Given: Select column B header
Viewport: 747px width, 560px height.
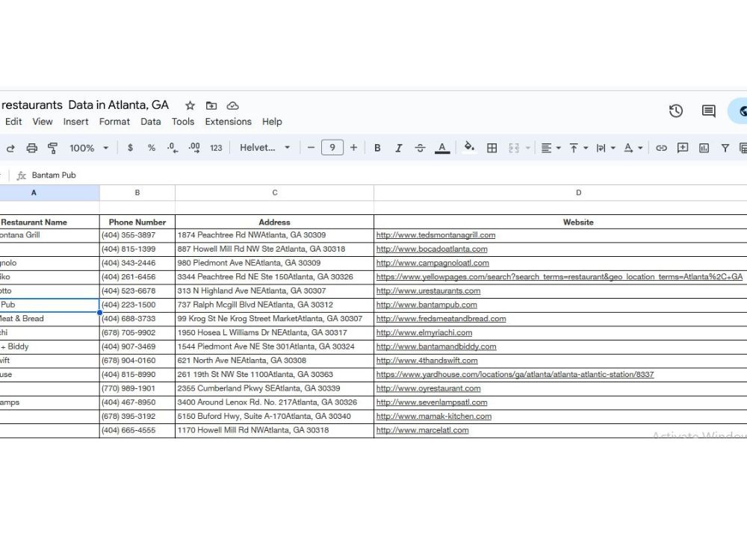Looking at the screenshot, I should tap(137, 193).
